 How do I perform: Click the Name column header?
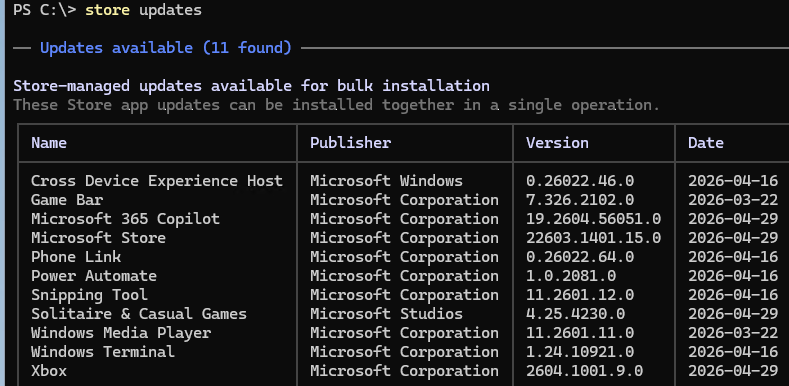pyautogui.click(x=49, y=143)
